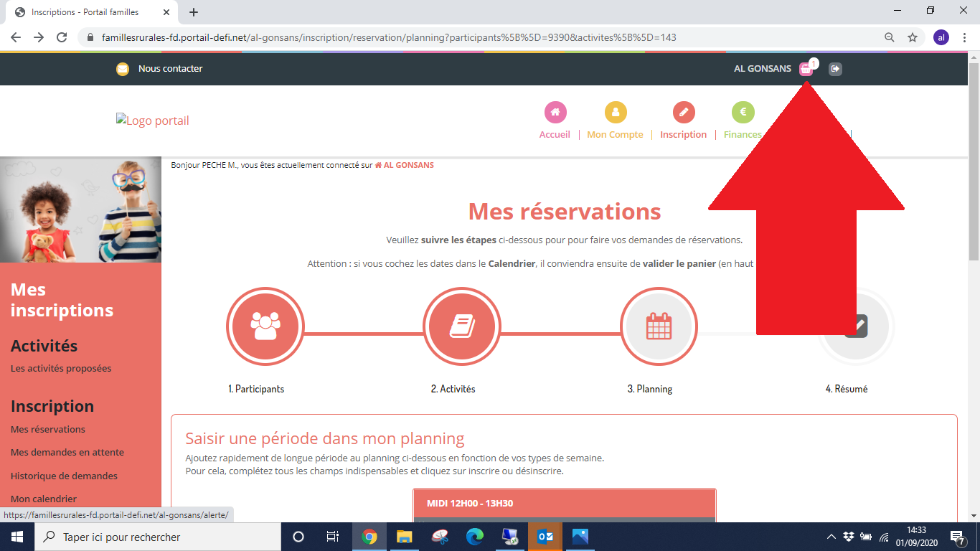Click the Mon Compte user icon
The width and height of the screenshot is (980, 551).
pos(616,113)
